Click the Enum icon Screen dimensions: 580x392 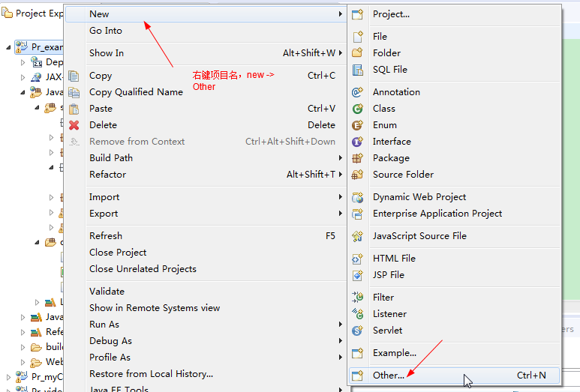coord(357,125)
